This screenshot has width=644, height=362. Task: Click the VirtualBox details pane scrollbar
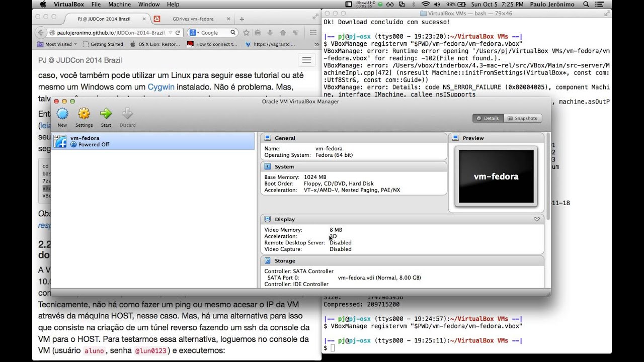[x=548, y=176]
